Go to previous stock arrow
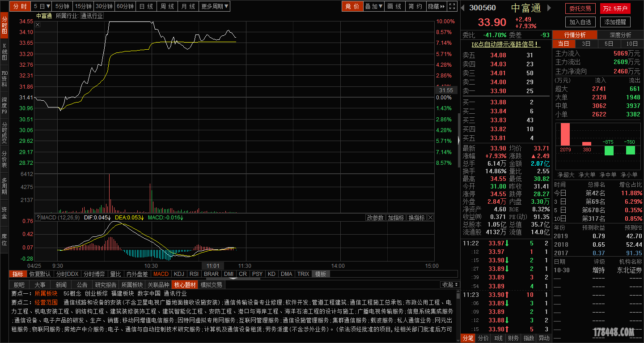 click(463, 8)
